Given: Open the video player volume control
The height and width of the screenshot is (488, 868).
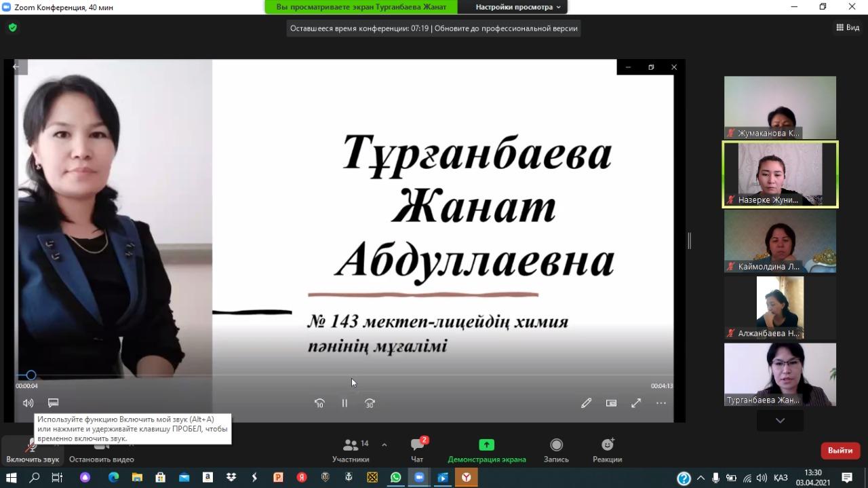Looking at the screenshot, I should pyautogui.click(x=27, y=402).
